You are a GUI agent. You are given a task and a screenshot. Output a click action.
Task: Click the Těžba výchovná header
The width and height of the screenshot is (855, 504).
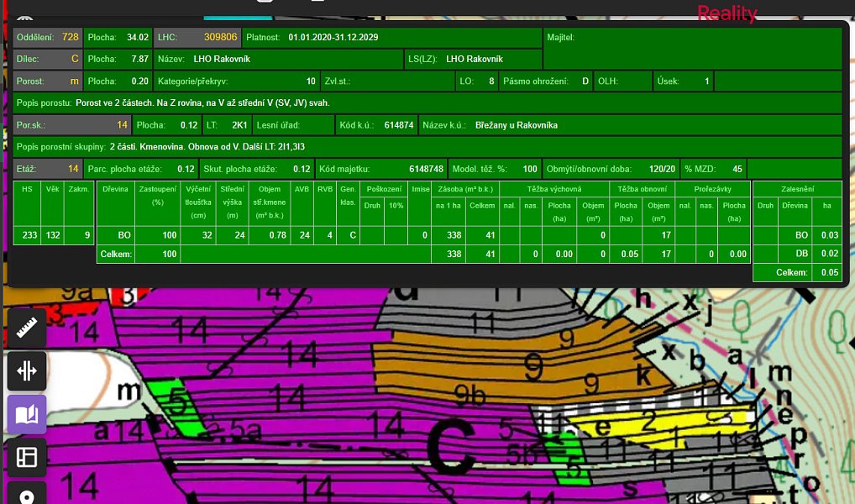pyautogui.click(x=554, y=189)
